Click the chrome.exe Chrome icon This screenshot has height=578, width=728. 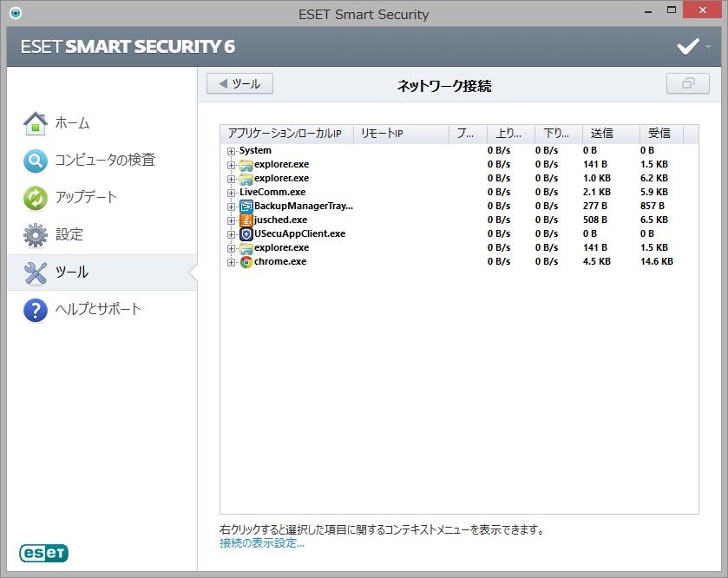click(246, 262)
